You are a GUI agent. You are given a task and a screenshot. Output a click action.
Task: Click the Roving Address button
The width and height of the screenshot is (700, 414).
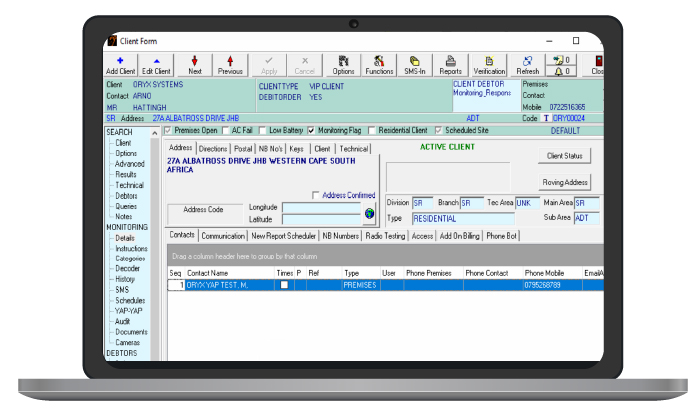pos(564,182)
